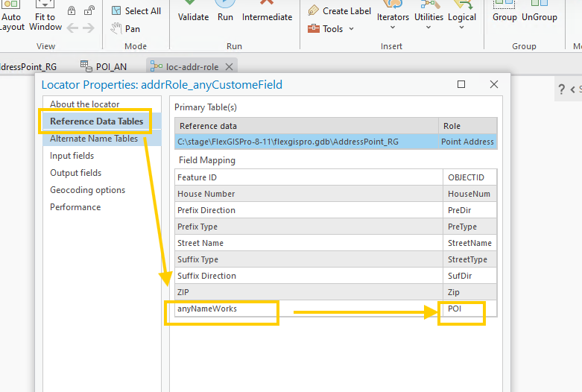Image resolution: width=582 pixels, height=392 pixels.
Task: Click the Intermediate button
Action: click(267, 12)
